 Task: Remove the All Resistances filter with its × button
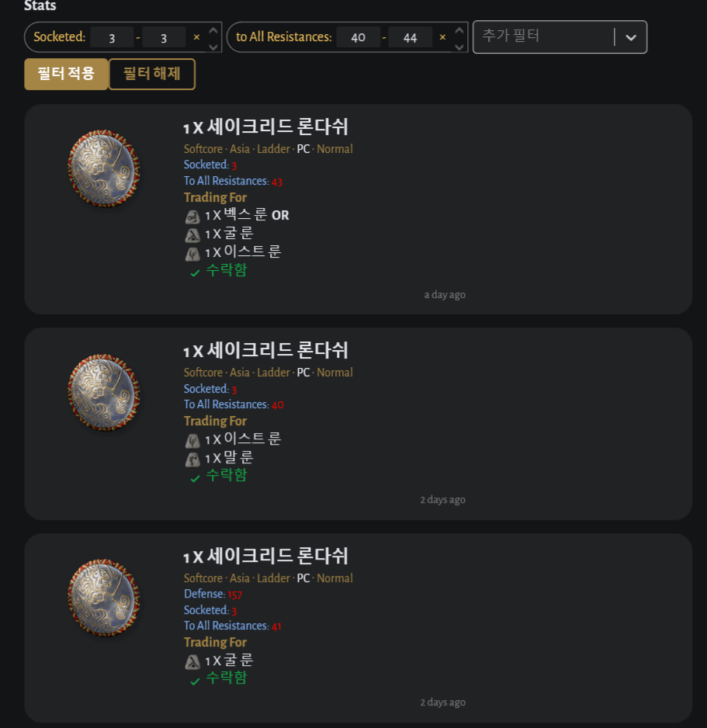point(442,36)
